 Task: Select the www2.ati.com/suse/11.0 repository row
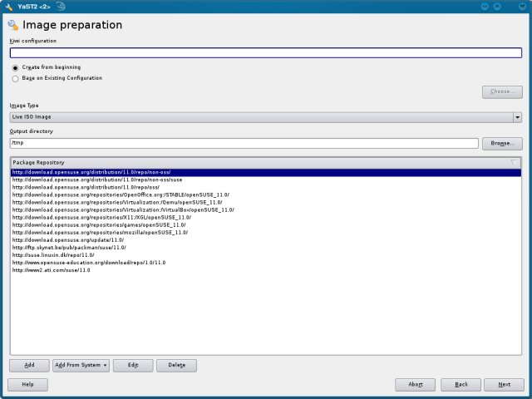266,270
